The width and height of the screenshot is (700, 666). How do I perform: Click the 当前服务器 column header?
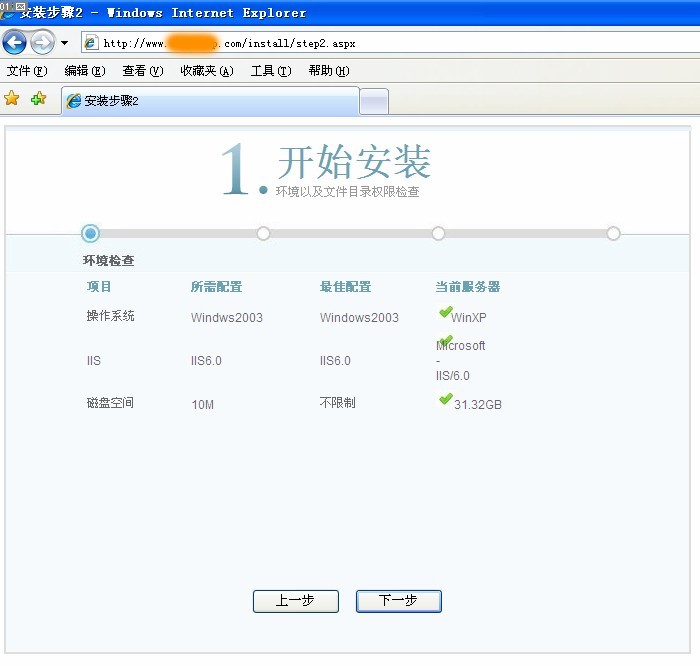pyautogui.click(x=467, y=286)
